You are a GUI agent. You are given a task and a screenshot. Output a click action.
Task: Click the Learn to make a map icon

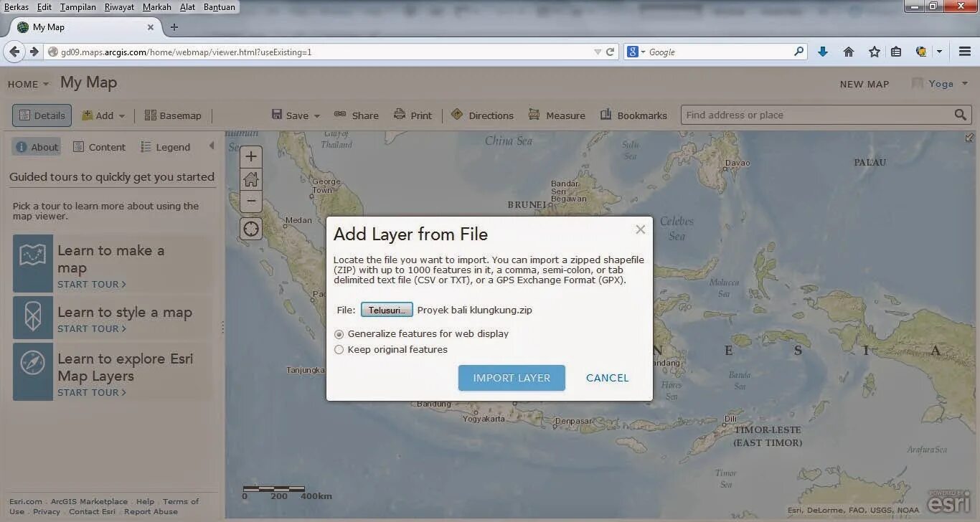click(x=33, y=263)
